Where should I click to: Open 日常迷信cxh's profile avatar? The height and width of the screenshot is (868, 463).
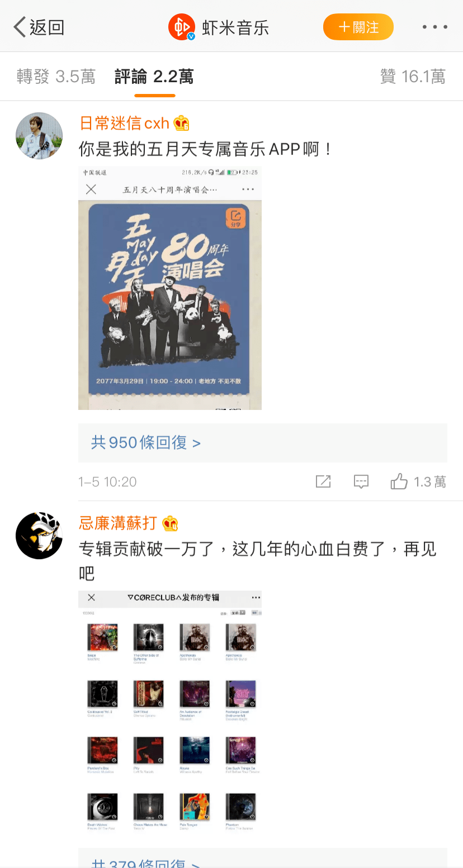[39, 136]
